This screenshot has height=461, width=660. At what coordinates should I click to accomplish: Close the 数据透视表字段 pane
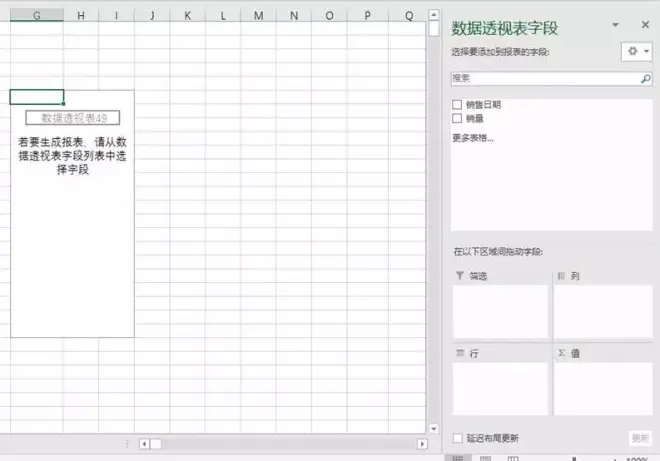point(645,25)
